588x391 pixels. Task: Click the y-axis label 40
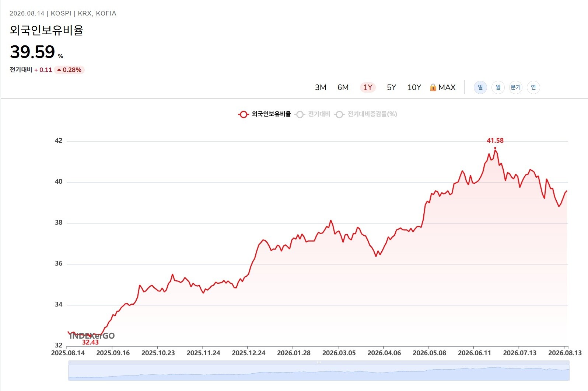(x=59, y=181)
